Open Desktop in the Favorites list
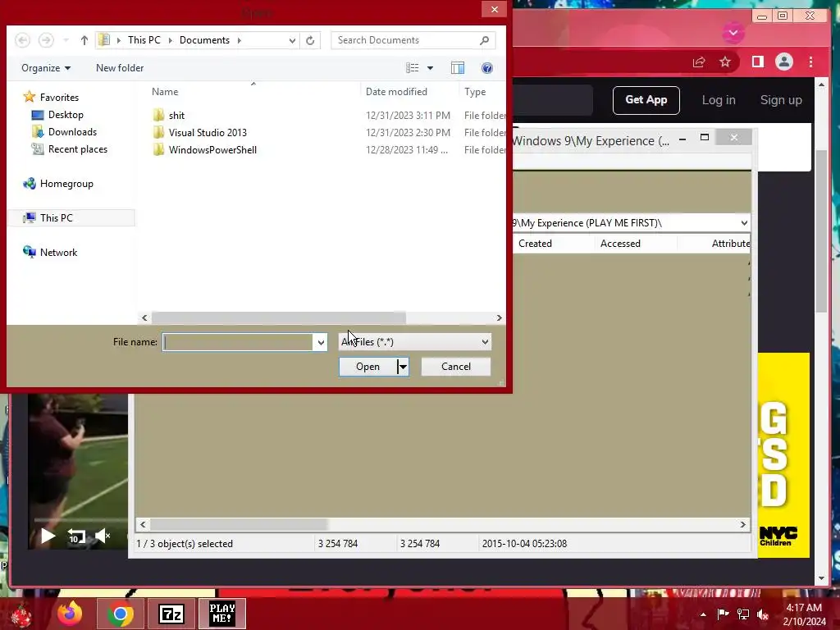840x630 pixels. [66, 115]
